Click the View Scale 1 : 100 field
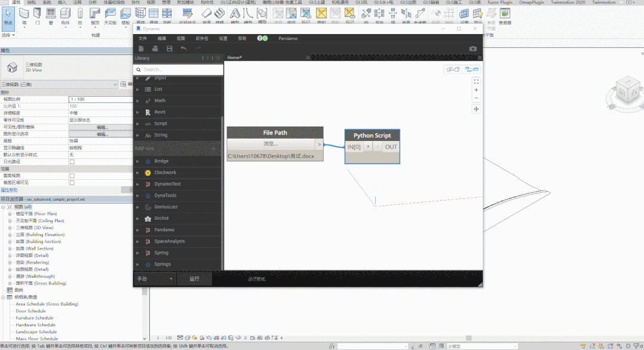 (x=100, y=99)
